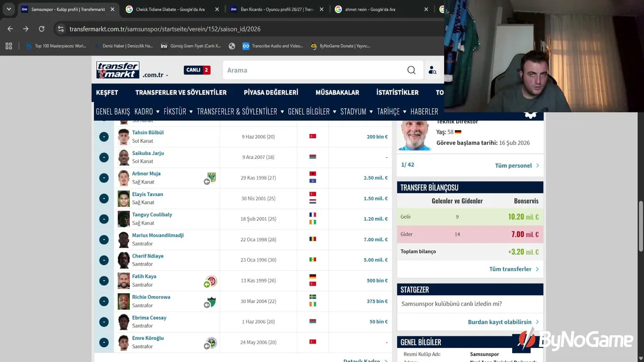Viewport: 644px width, 362px height.
Task: Select the HABERLER sub-tab
Action: 424,112
